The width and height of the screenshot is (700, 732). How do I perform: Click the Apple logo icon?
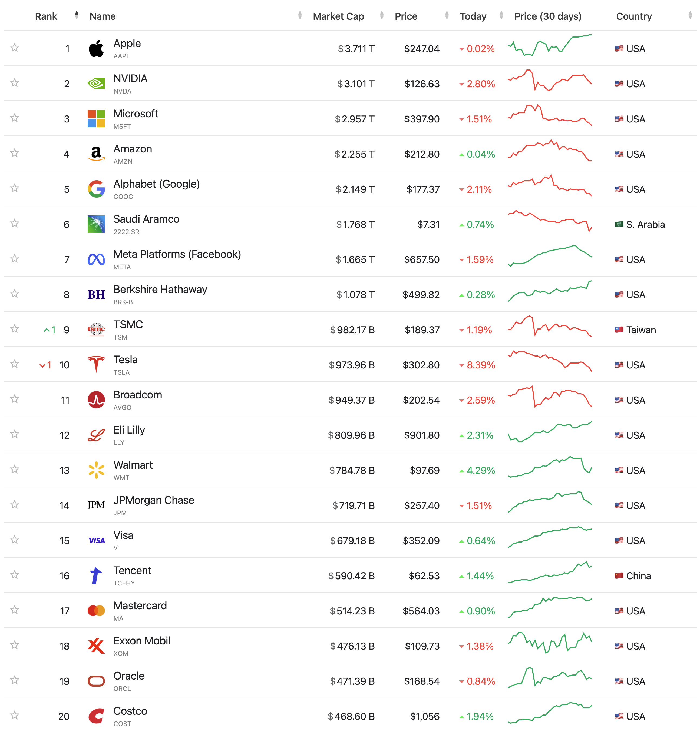[96, 48]
